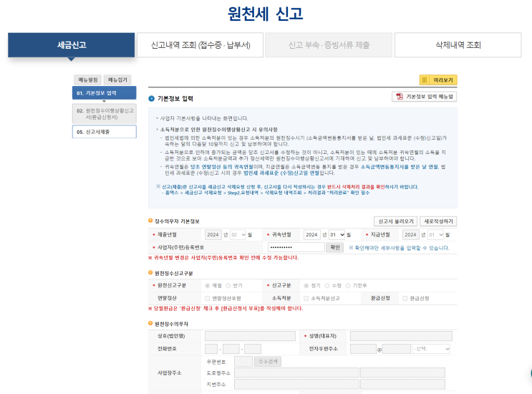
Task: Click the 확인 button for registration number
Action: click(x=335, y=247)
